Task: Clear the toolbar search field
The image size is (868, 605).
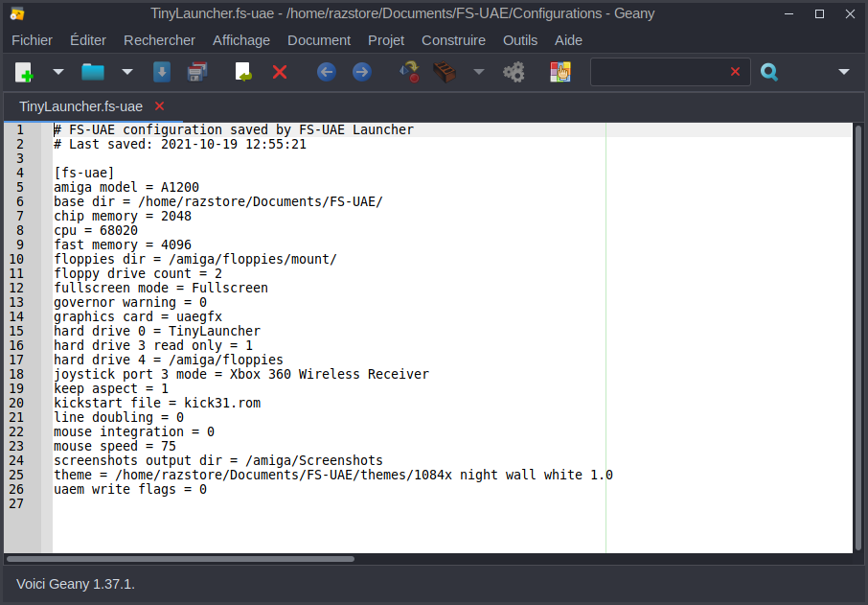Action: pos(735,72)
